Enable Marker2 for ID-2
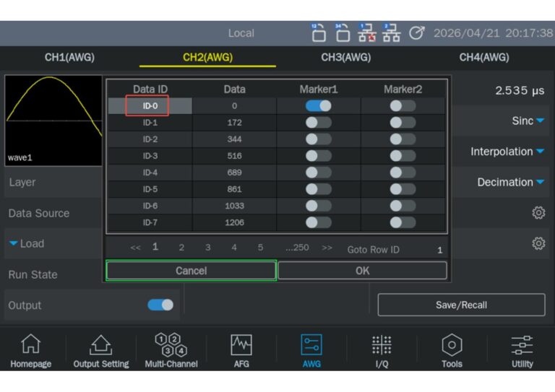The width and height of the screenshot is (555, 392). tap(403, 139)
